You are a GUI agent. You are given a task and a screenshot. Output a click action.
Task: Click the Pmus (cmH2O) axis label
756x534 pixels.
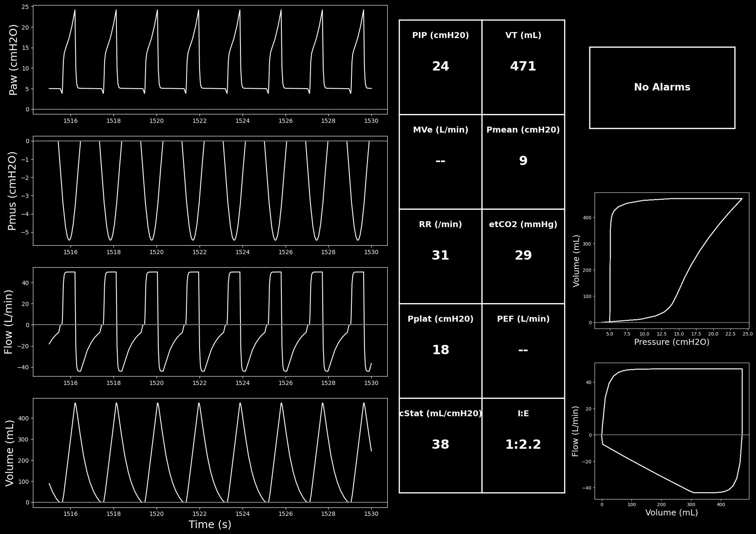[x=12, y=191]
